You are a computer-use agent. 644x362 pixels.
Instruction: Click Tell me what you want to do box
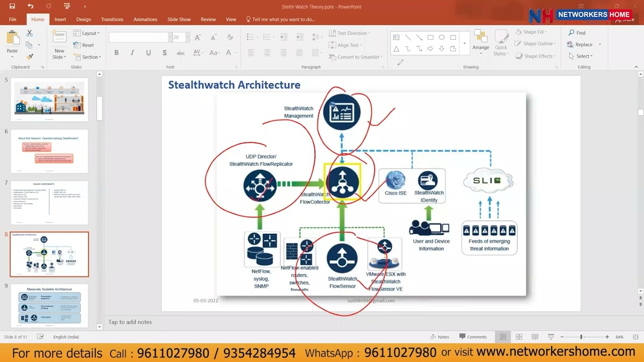(x=280, y=19)
